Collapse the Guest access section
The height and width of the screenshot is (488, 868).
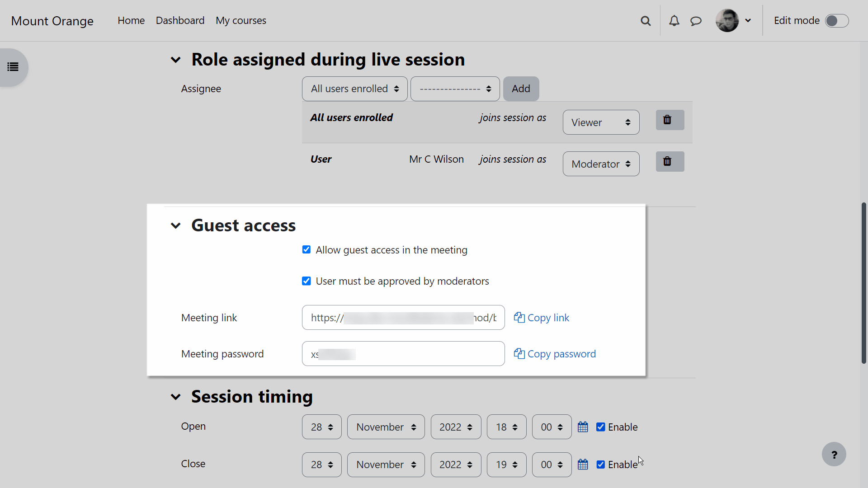176,225
